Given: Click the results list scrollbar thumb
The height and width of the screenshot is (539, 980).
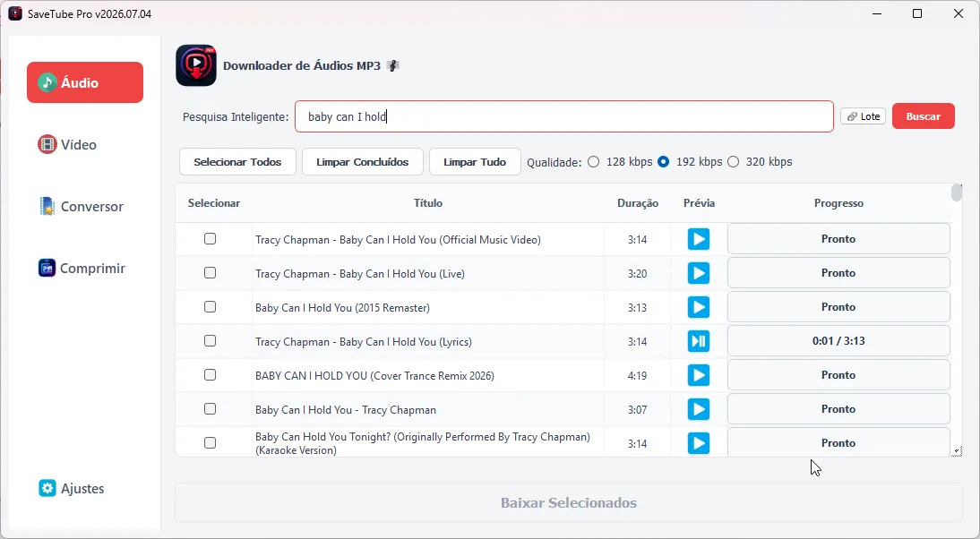Looking at the screenshot, I should click(x=956, y=192).
